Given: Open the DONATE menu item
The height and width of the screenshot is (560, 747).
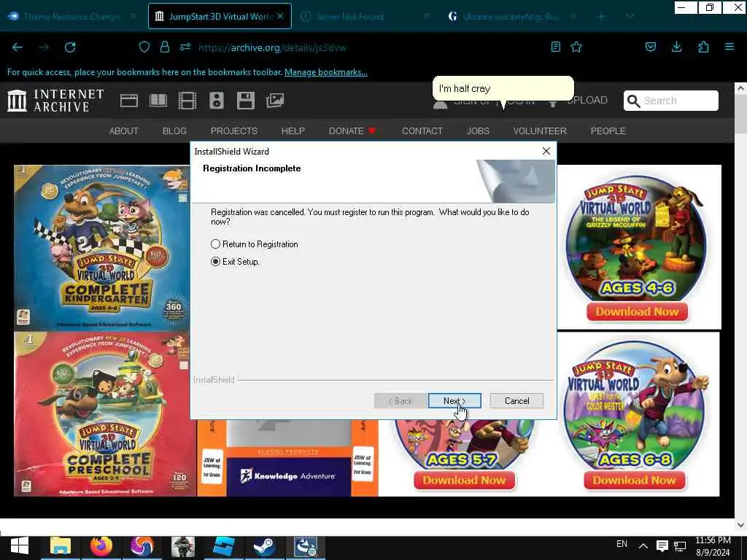Looking at the screenshot, I should [x=352, y=131].
